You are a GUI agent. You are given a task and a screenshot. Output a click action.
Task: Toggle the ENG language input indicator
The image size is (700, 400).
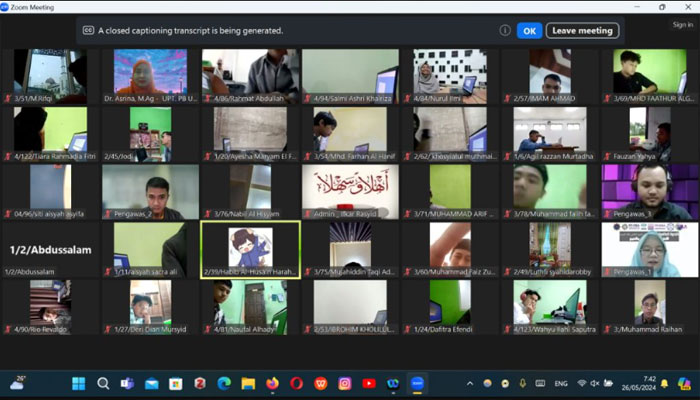[x=561, y=383]
